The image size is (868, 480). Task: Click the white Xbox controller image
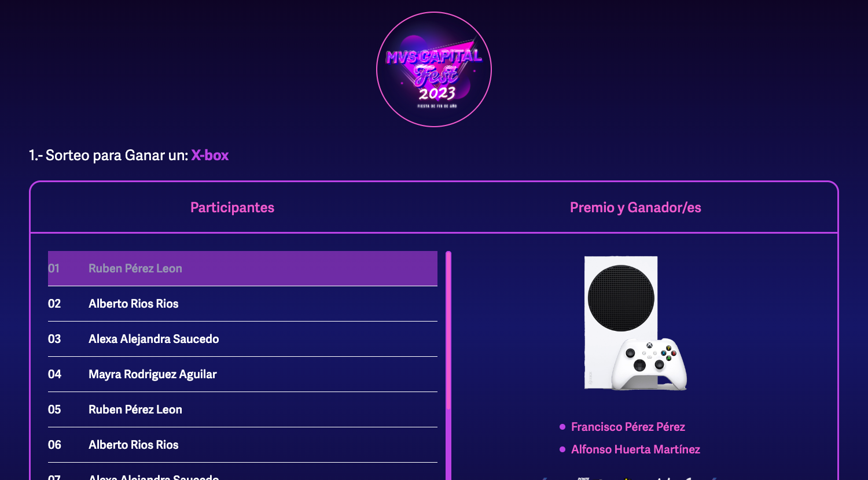coord(649,364)
